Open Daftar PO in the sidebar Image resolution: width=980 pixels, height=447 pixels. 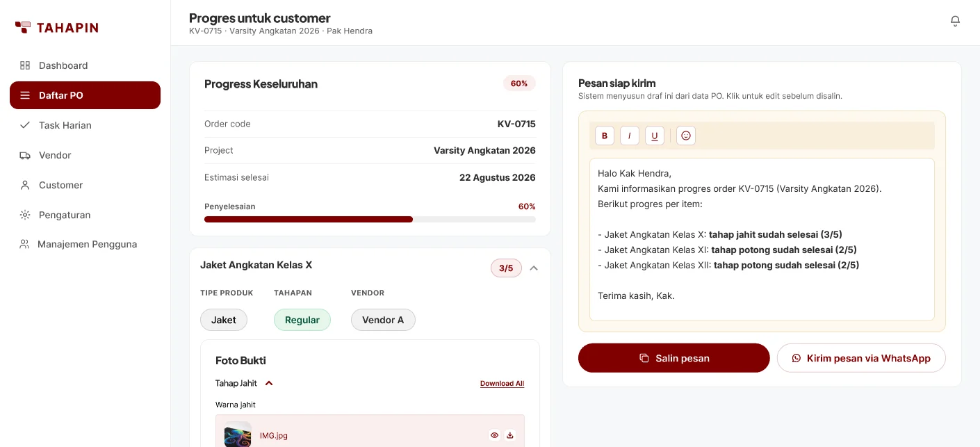coord(85,95)
